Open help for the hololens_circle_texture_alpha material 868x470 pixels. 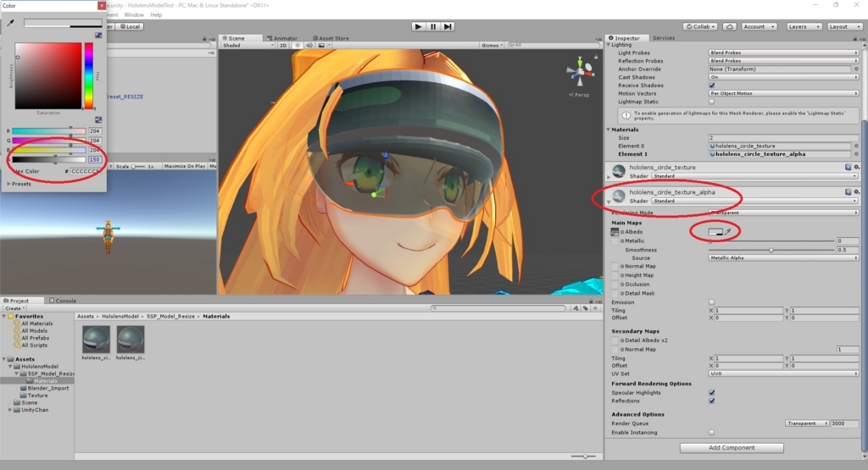(848, 192)
